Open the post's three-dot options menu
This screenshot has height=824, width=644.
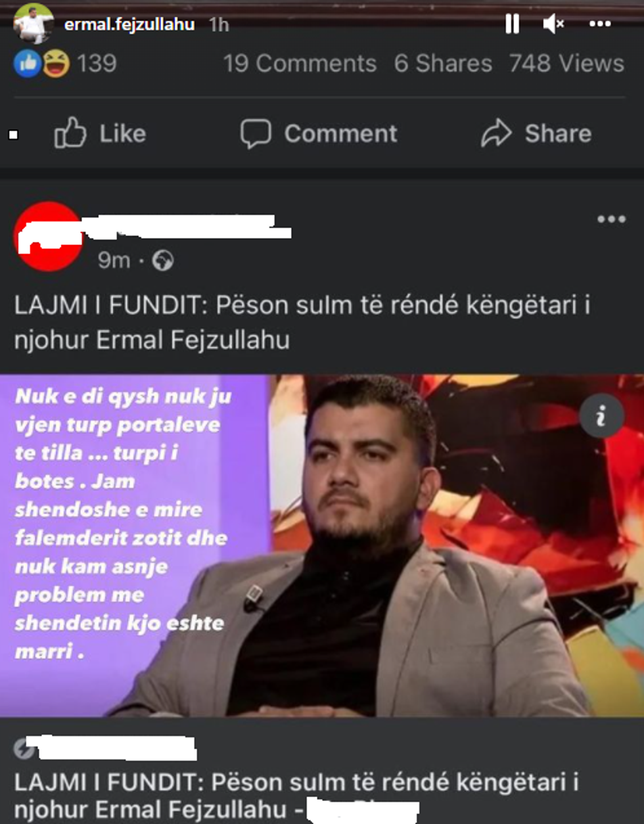point(611,219)
